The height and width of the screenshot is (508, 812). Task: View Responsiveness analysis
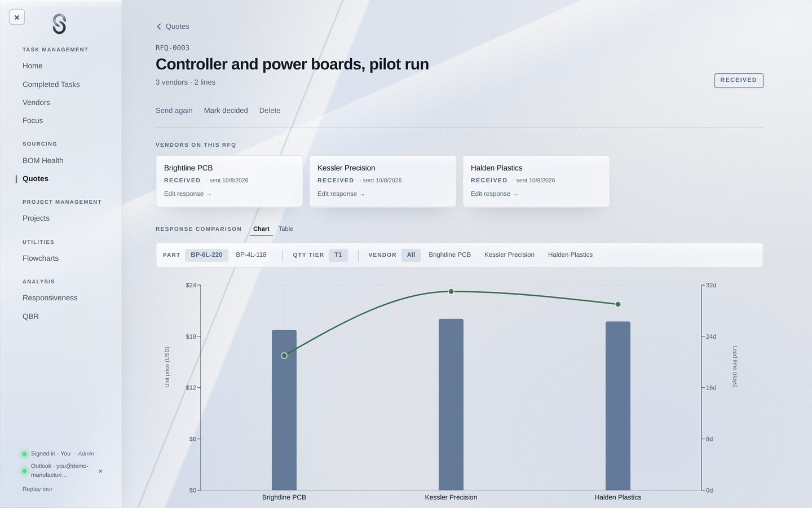pyautogui.click(x=50, y=298)
